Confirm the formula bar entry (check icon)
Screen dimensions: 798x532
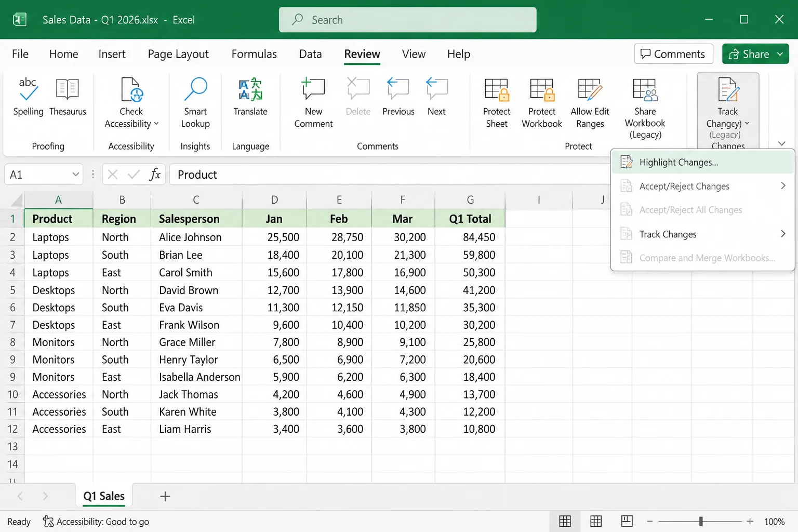[x=134, y=175]
